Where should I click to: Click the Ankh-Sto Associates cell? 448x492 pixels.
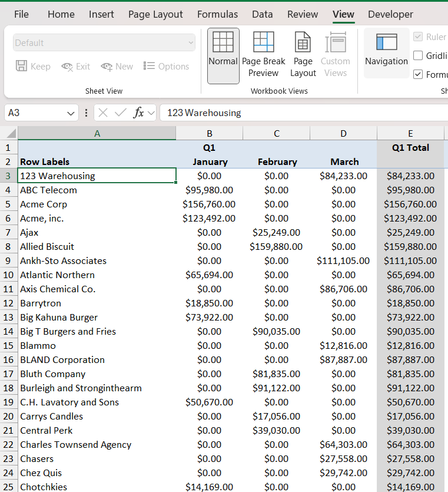point(97,260)
